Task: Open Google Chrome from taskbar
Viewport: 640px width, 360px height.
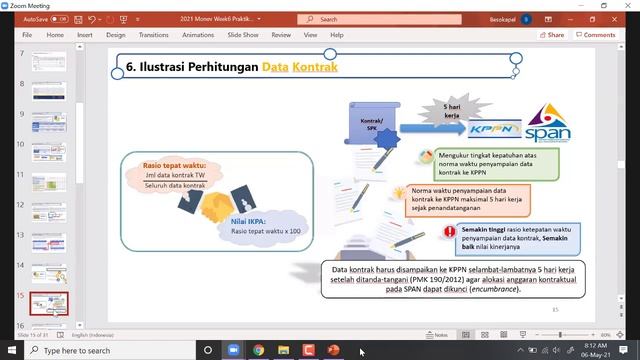Action: pyautogui.click(x=258, y=350)
